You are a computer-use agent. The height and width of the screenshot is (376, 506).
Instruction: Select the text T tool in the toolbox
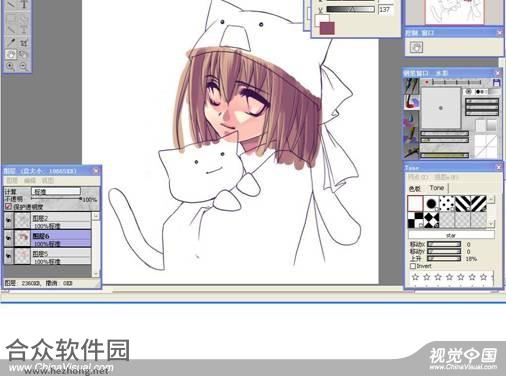24,4
